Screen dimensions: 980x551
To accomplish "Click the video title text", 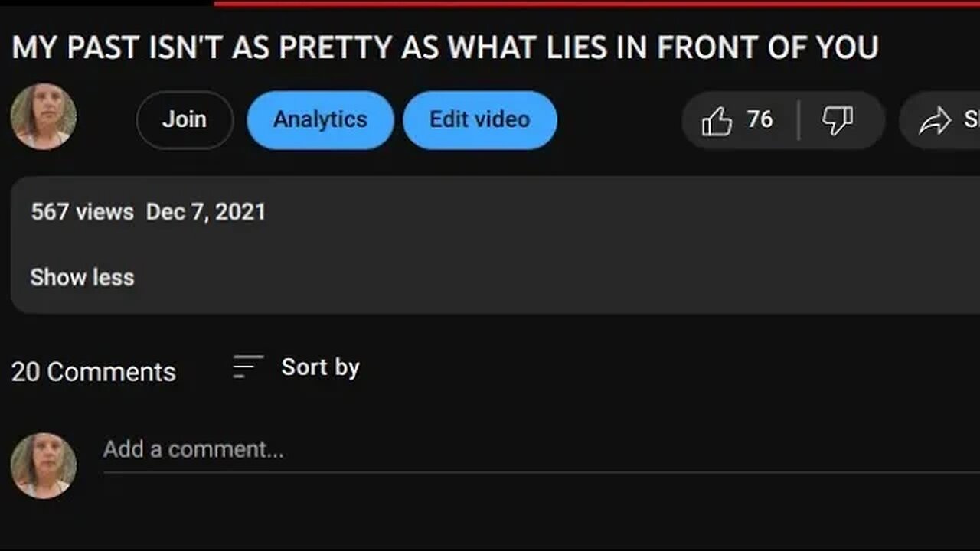I will coord(445,48).
